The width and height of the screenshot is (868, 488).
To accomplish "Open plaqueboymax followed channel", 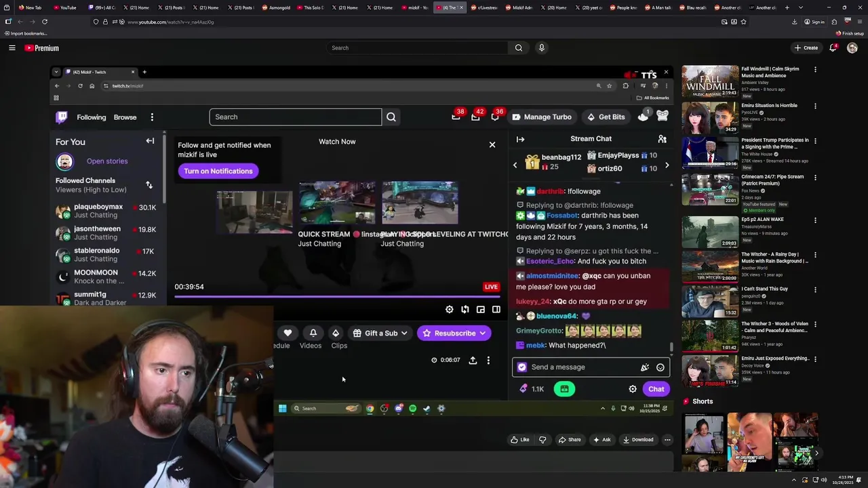I will [x=106, y=211].
